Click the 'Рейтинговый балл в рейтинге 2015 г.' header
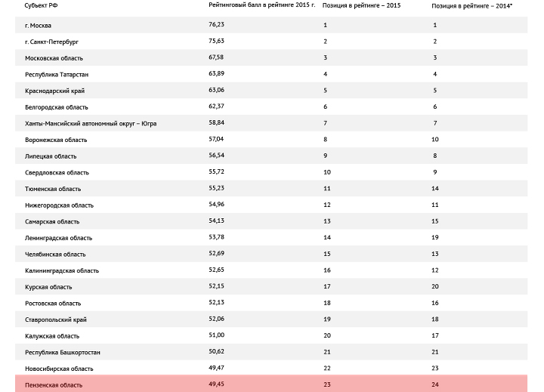The width and height of the screenshot is (544, 392). pos(261,5)
